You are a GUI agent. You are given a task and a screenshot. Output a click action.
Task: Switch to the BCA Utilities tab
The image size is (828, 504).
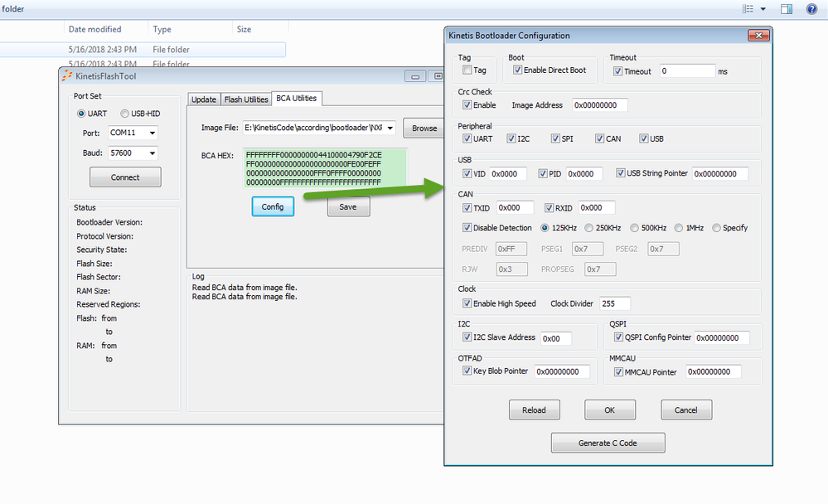pyautogui.click(x=296, y=99)
